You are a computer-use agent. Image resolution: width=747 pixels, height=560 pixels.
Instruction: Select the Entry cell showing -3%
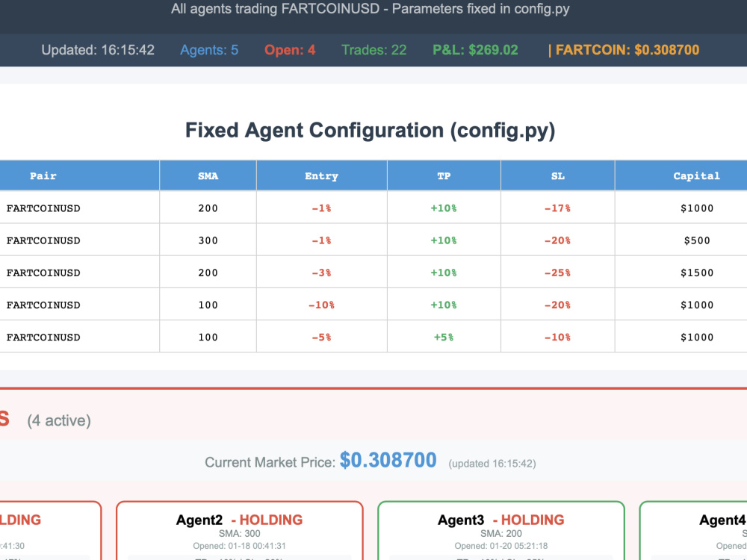point(321,273)
